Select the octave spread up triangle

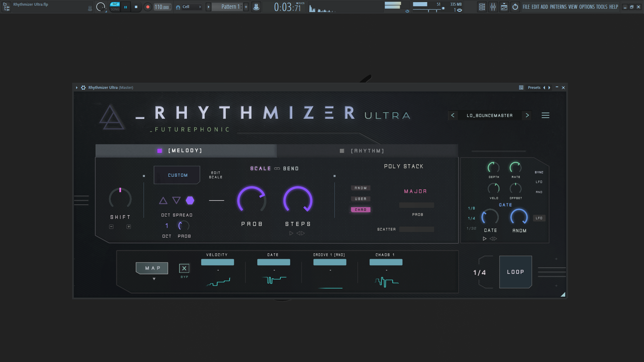point(163,200)
